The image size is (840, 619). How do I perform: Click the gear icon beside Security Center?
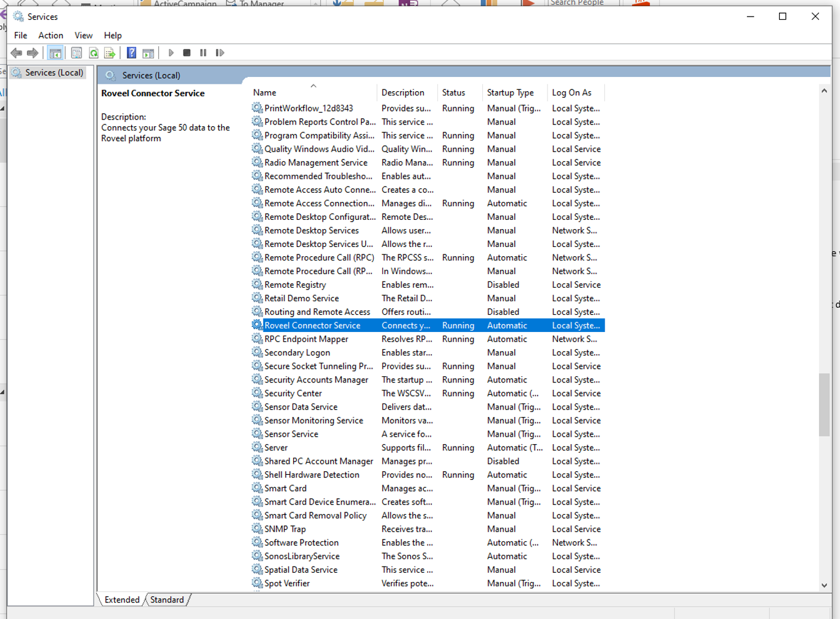[257, 393]
